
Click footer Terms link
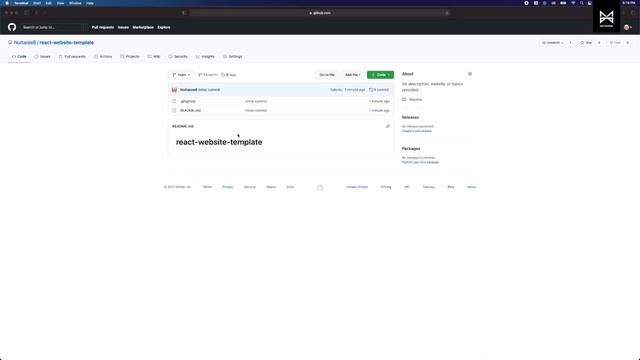pos(207,187)
